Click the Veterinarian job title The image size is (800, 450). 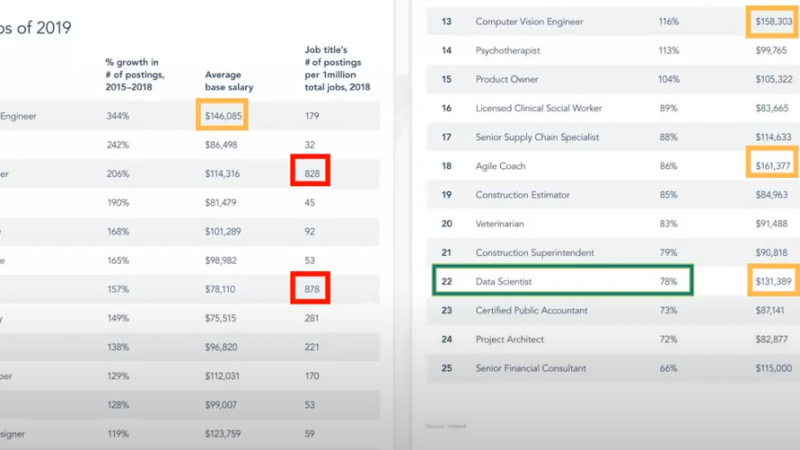point(503,224)
